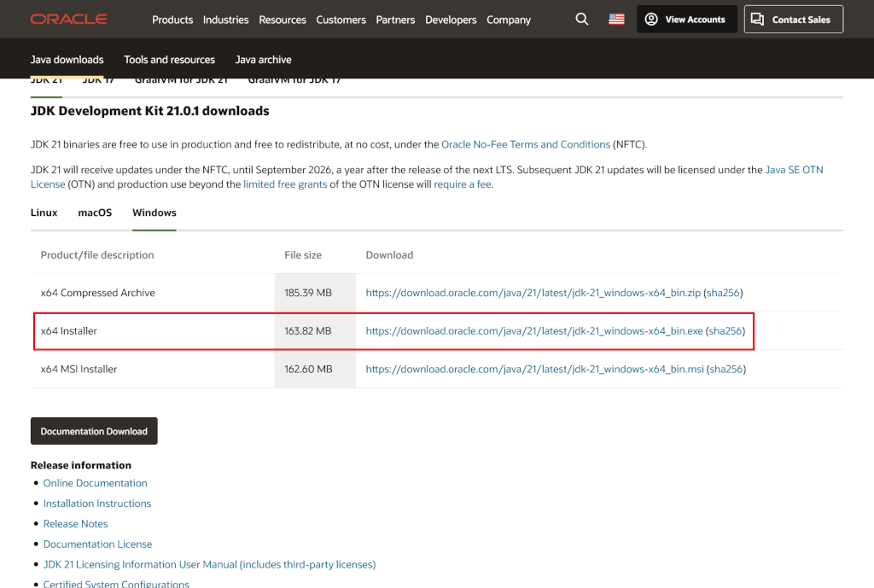Click the Documentation Download button
Viewport: 874px width, 588px height.
pyautogui.click(x=94, y=431)
